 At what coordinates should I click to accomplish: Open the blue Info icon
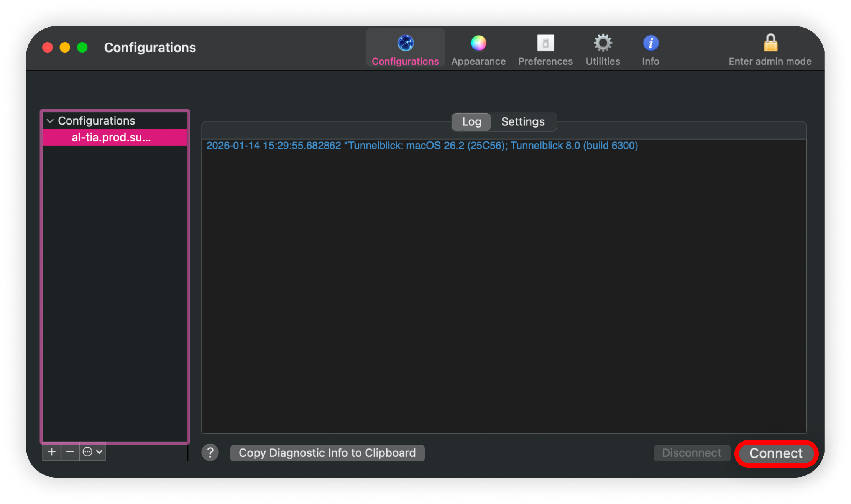point(651,43)
